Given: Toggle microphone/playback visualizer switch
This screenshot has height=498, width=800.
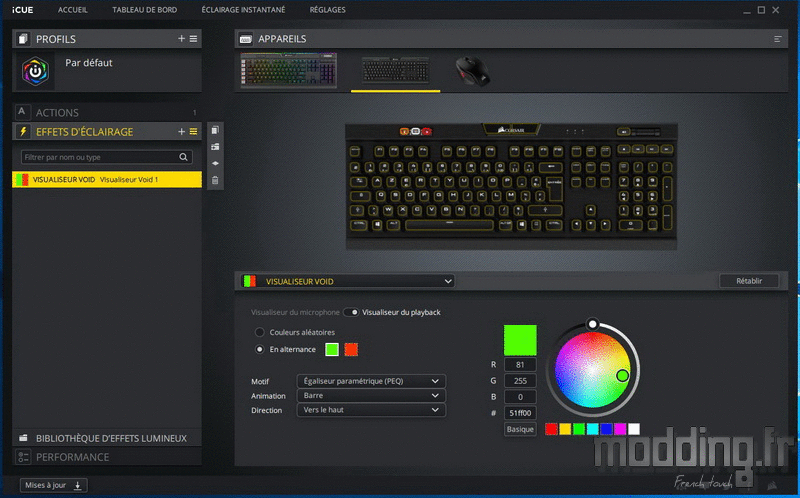Looking at the screenshot, I should tap(351, 312).
